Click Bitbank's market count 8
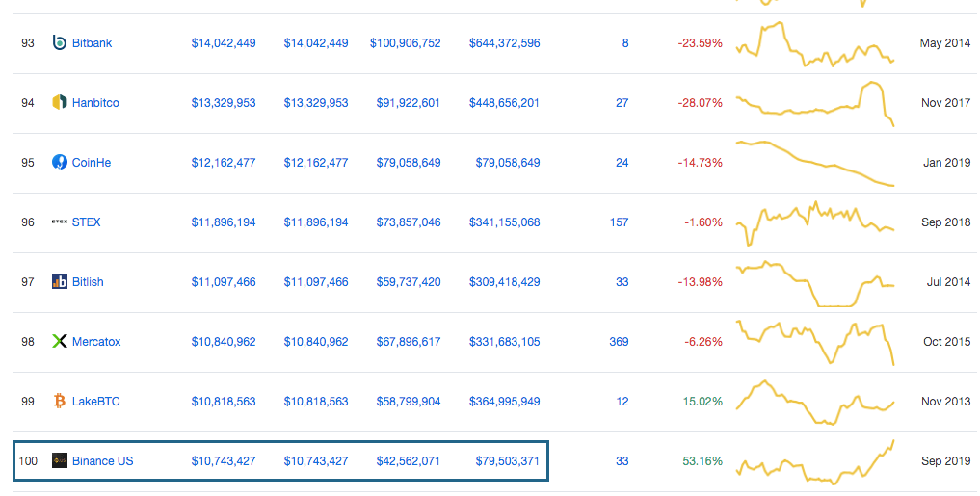980x496 pixels. click(625, 43)
